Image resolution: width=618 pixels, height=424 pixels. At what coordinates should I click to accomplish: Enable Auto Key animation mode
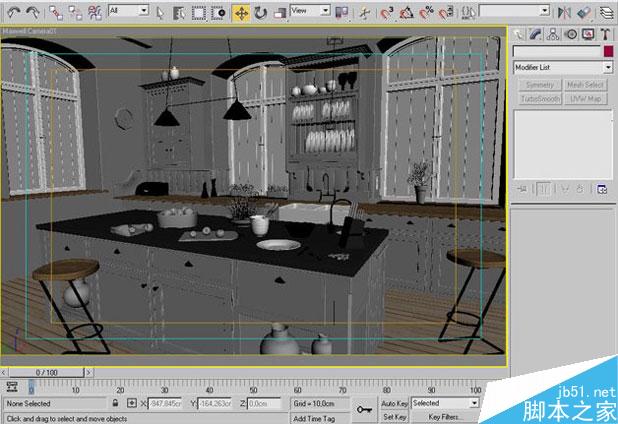(x=394, y=404)
